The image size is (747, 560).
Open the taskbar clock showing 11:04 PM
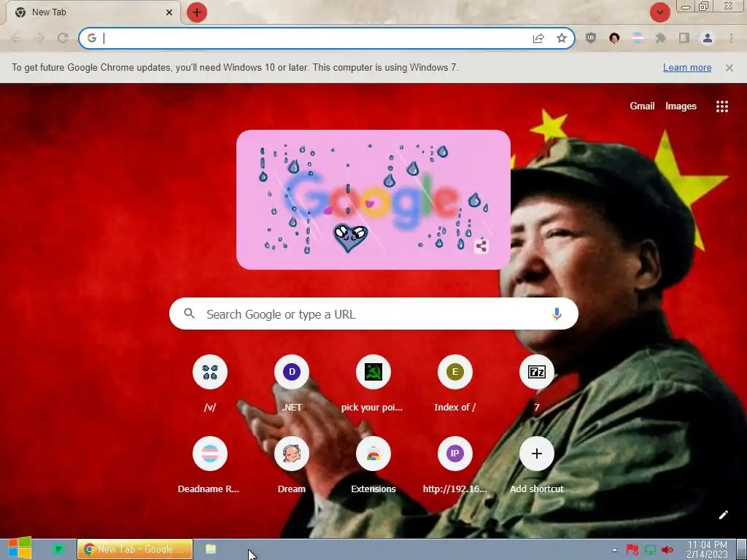click(707, 550)
